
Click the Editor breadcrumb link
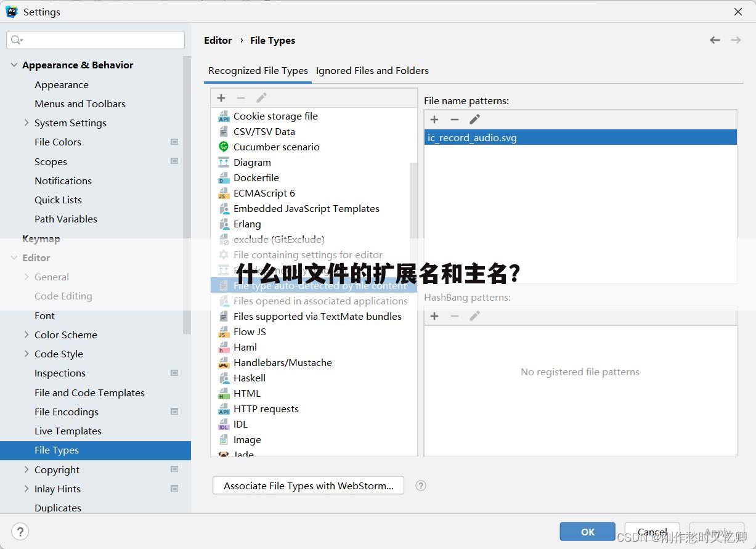click(x=218, y=40)
